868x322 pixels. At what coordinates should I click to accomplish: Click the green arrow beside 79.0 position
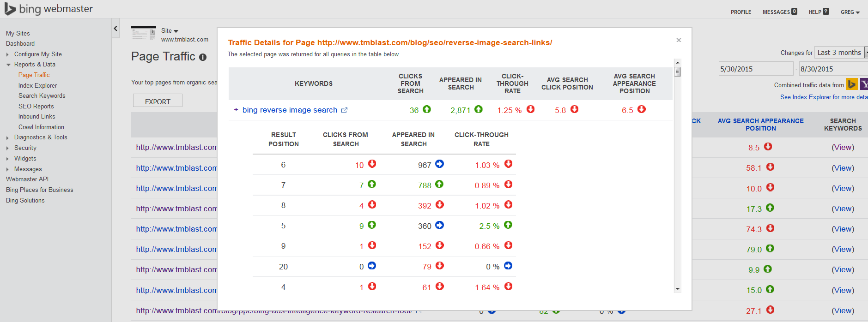click(x=770, y=248)
